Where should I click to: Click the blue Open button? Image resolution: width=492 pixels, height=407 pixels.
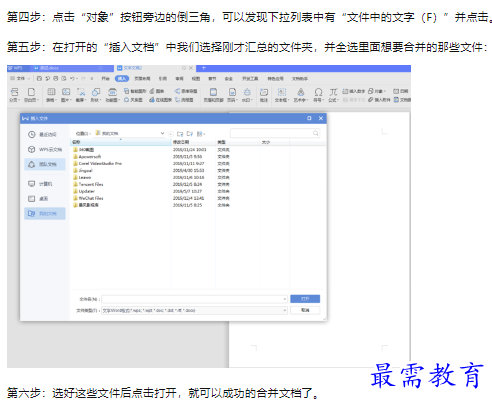305,299
